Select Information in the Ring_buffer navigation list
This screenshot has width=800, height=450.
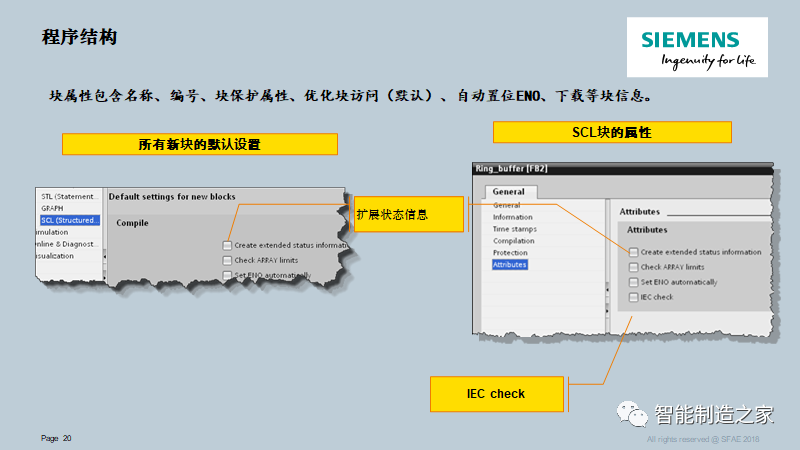point(512,217)
